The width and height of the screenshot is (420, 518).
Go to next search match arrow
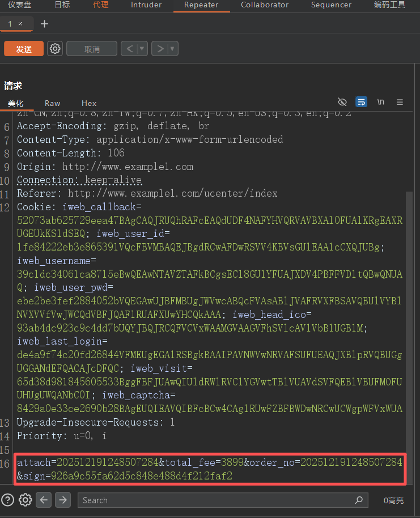[x=63, y=500]
